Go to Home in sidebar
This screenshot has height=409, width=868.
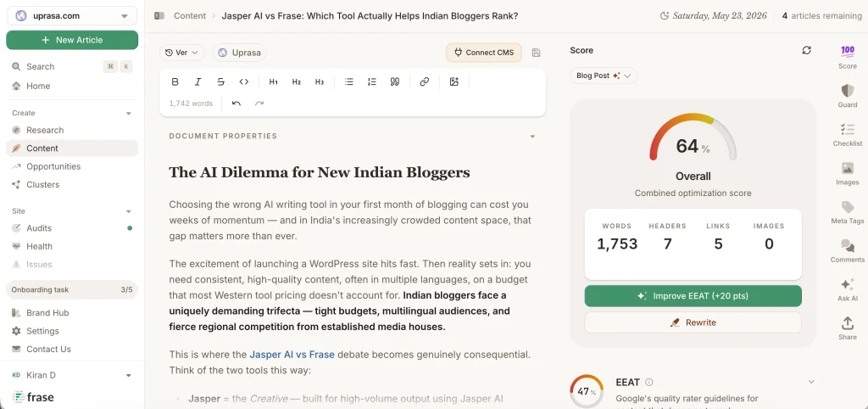72,86
